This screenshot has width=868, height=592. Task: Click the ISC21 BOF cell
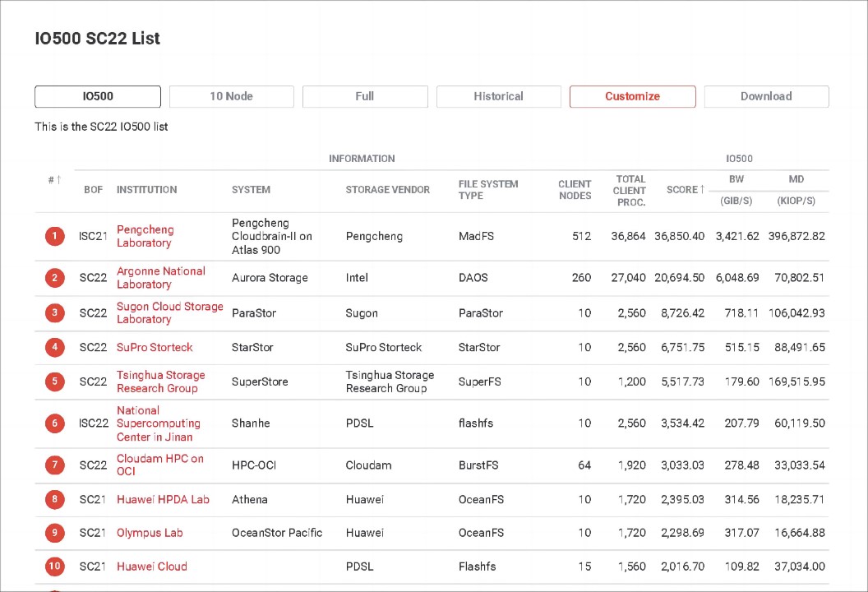pyautogui.click(x=93, y=237)
